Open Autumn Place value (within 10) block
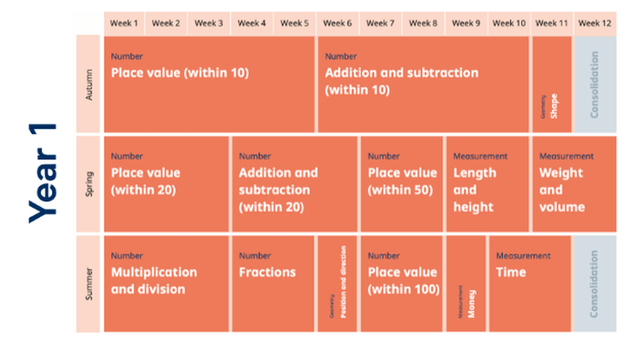This screenshot has width=644, height=350. [x=210, y=84]
